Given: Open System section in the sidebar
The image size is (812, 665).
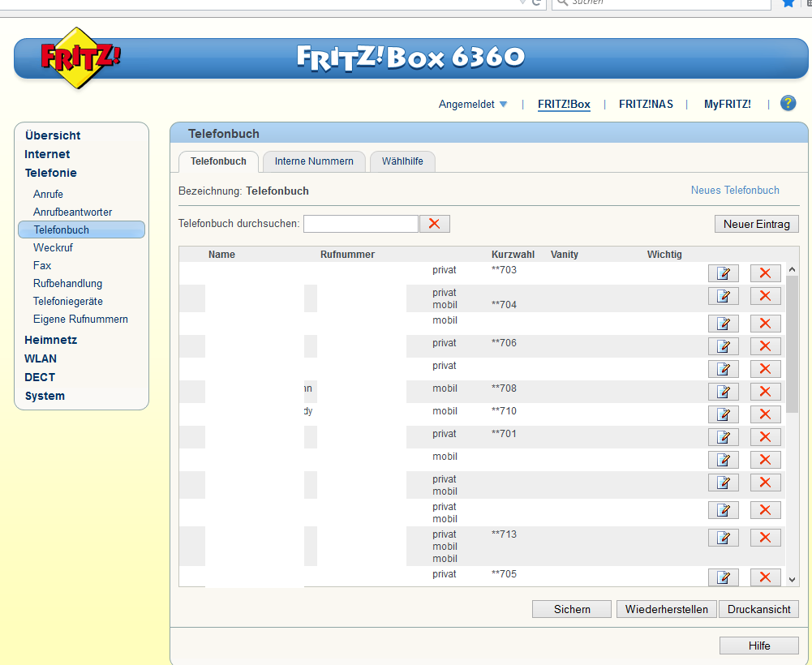Looking at the screenshot, I should coord(45,397).
